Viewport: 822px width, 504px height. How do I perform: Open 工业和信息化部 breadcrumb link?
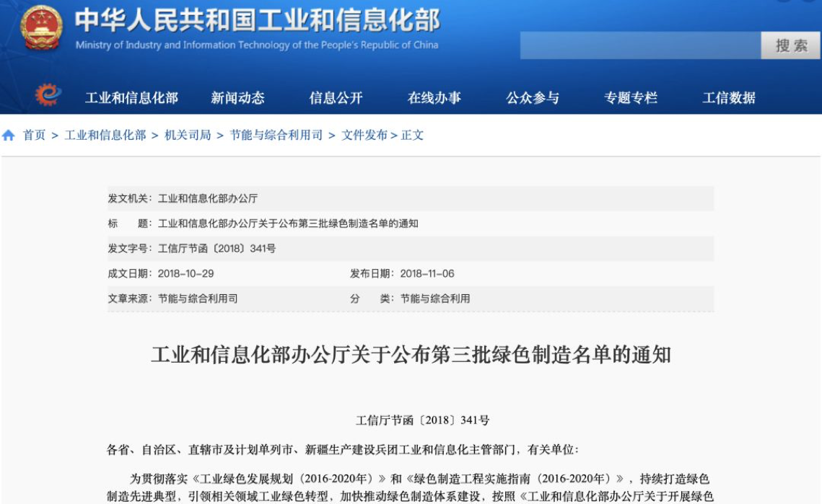[105, 135]
